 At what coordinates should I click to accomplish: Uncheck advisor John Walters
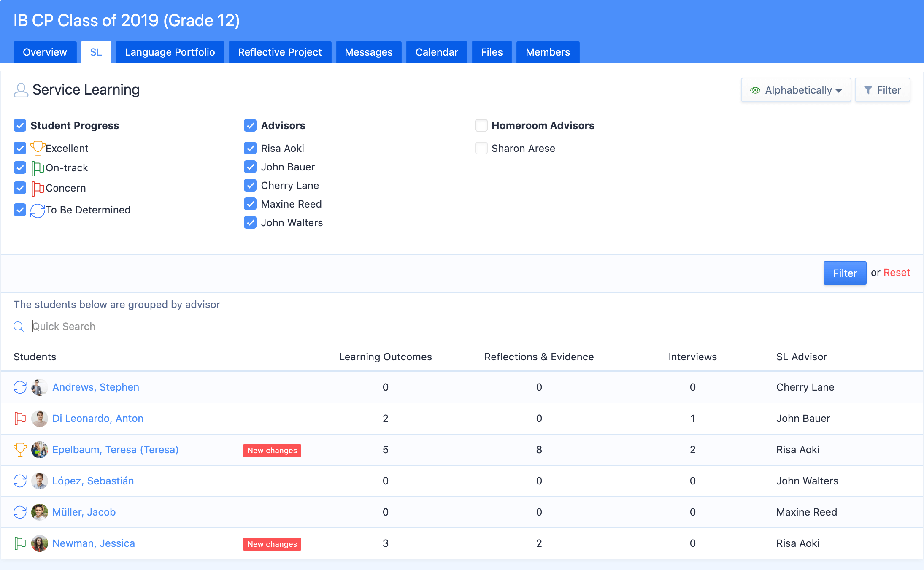tap(250, 222)
